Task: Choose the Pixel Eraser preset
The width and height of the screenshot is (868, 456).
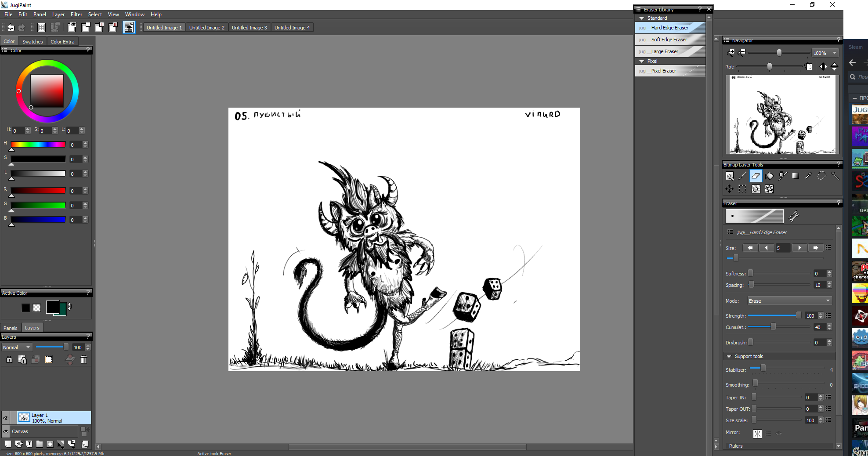Action: 670,71
